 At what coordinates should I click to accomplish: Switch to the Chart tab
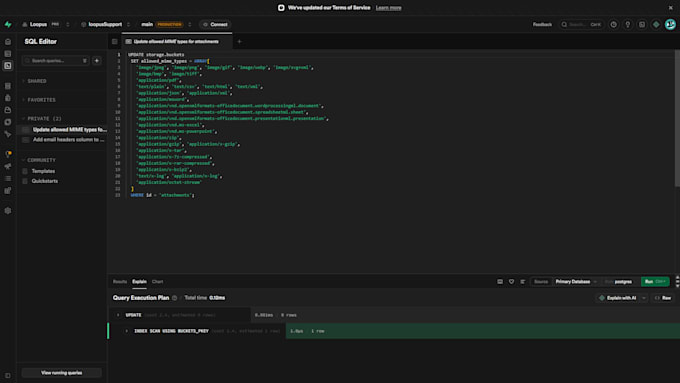coord(157,282)
